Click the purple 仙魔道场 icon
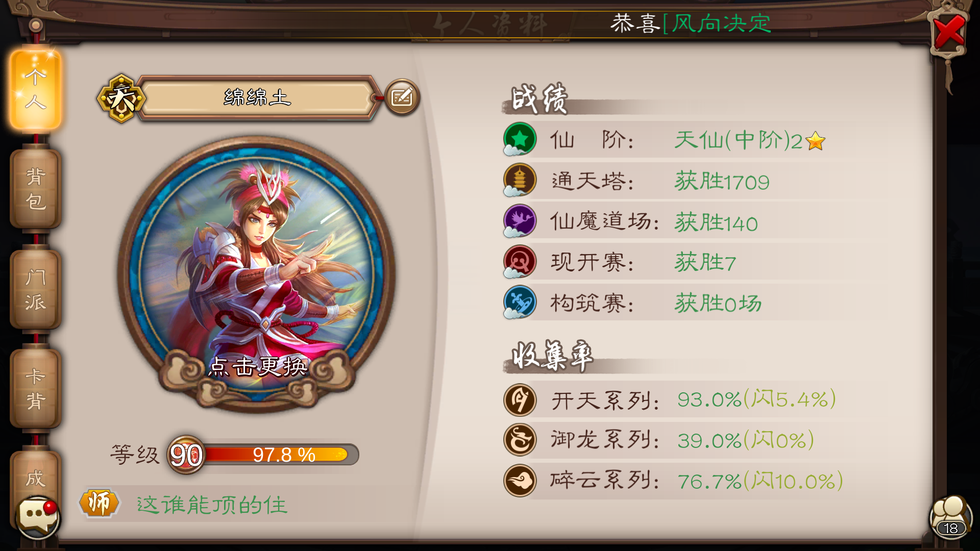The height and width of the screenshot is (551, 980). (x=520, y=220)
